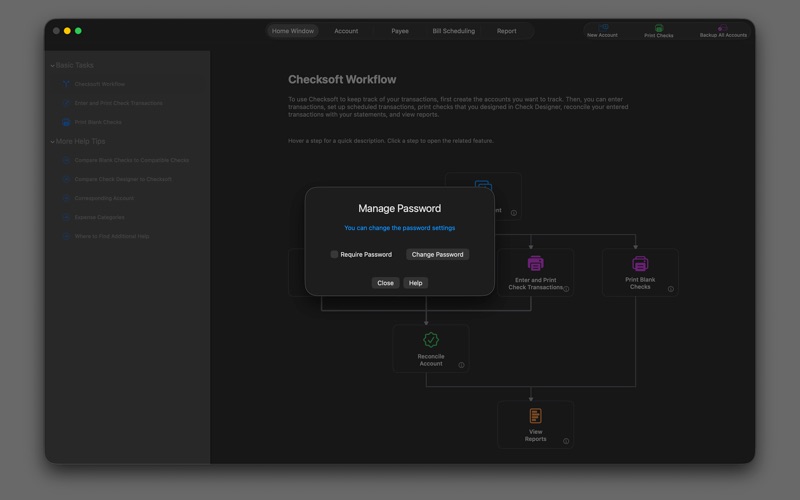Click the "Manage Password" dialog title

tap(399, 208)
